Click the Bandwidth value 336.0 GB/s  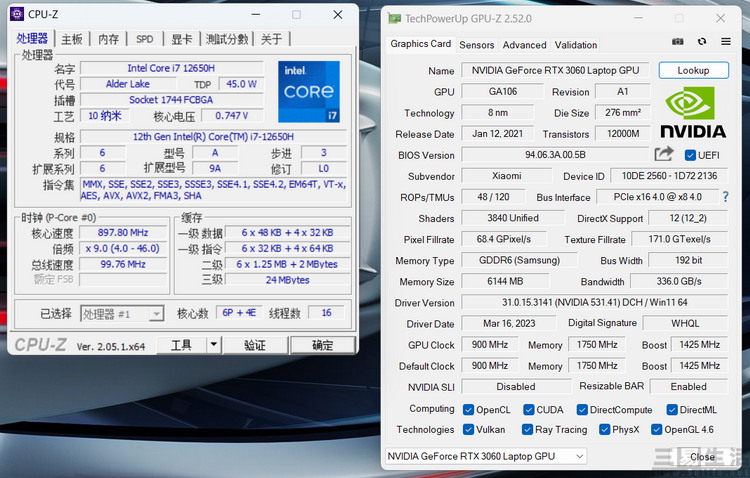point(679,281)
